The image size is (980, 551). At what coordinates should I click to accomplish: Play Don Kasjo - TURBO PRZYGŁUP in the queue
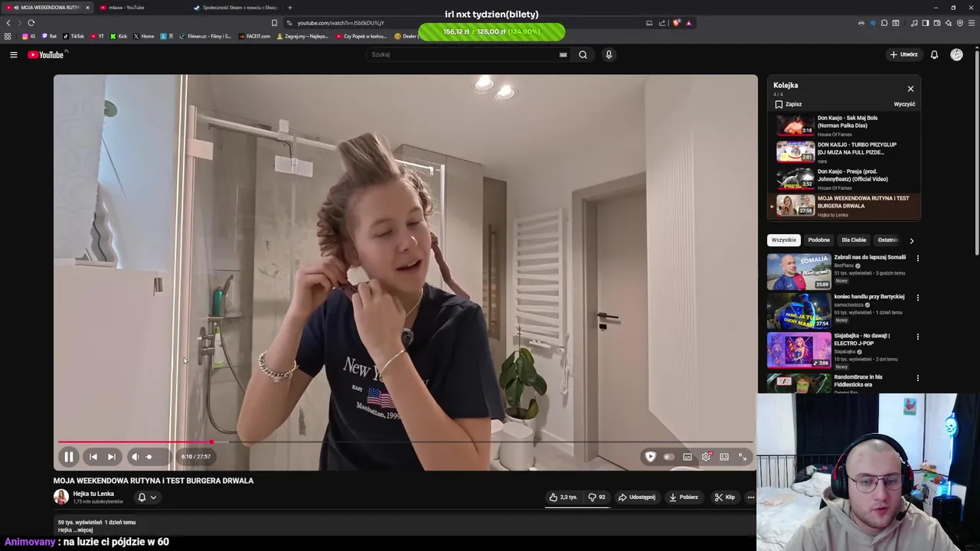[845, 152]
